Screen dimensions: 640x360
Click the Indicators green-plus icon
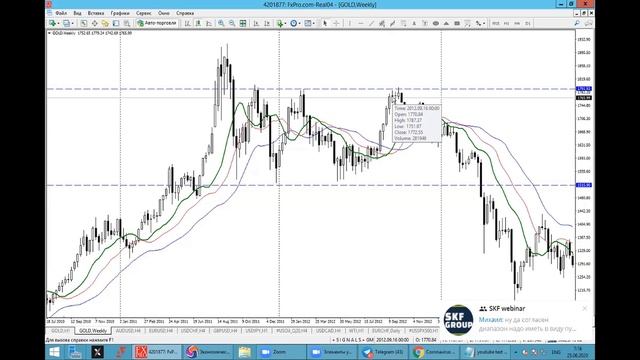[x=280, y=23]
